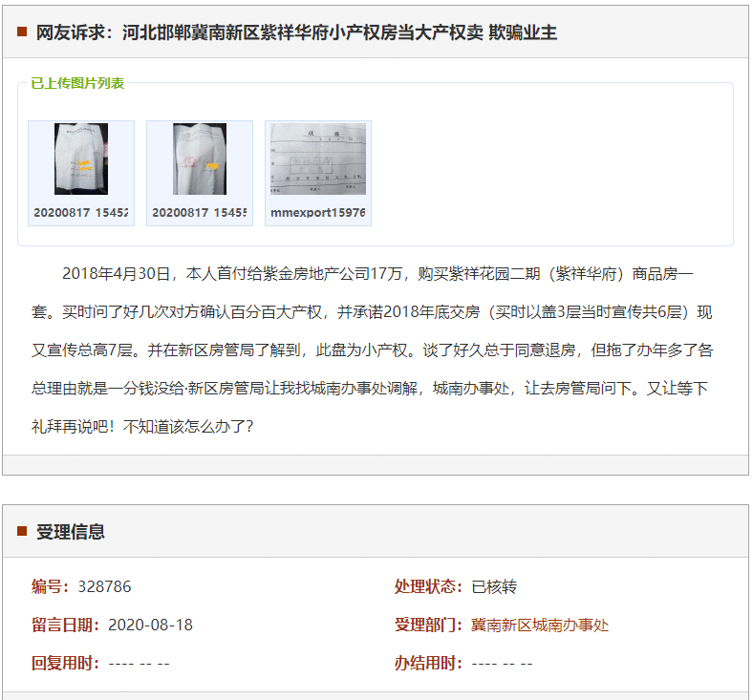The height and width of the screenshot is (700, 753).
Task: Click the file name 20200817 15455
Action: point(200,212)
